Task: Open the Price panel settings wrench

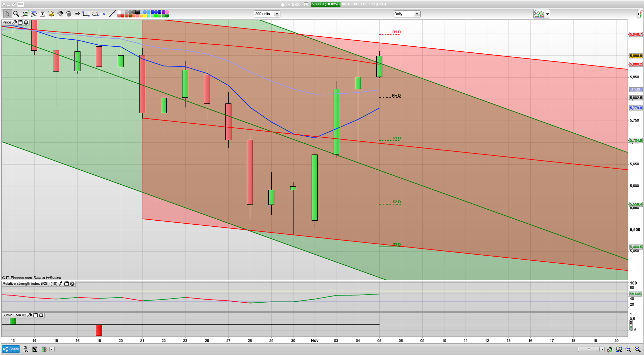Action: 15,22
